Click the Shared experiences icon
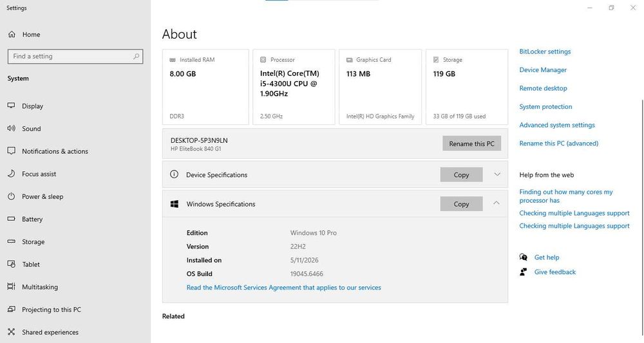 click(x=11, y=331)
